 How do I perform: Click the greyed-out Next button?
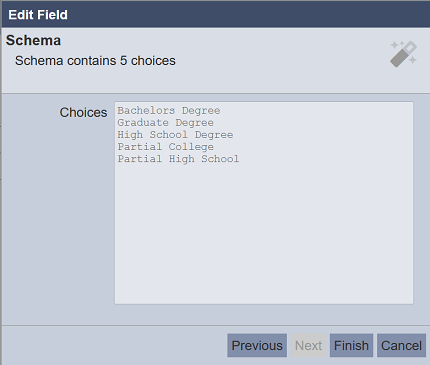click(x=308, y=345)
